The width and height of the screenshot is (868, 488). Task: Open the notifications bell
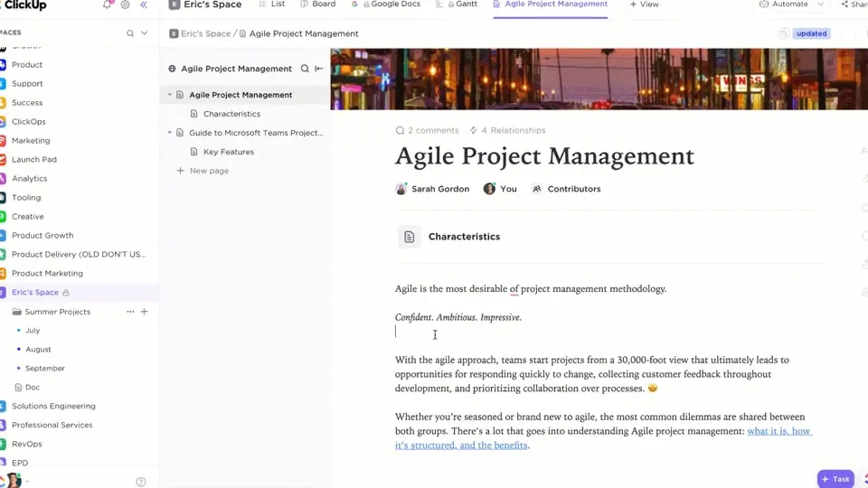(107, 5)
